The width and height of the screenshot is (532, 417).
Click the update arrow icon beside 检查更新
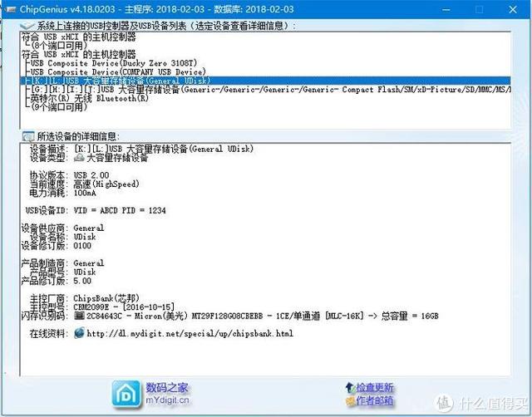click(x=349, y=387)
